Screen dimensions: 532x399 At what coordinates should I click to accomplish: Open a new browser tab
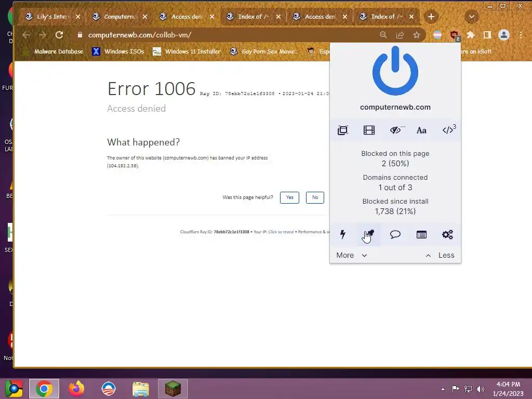coord(431,17)
